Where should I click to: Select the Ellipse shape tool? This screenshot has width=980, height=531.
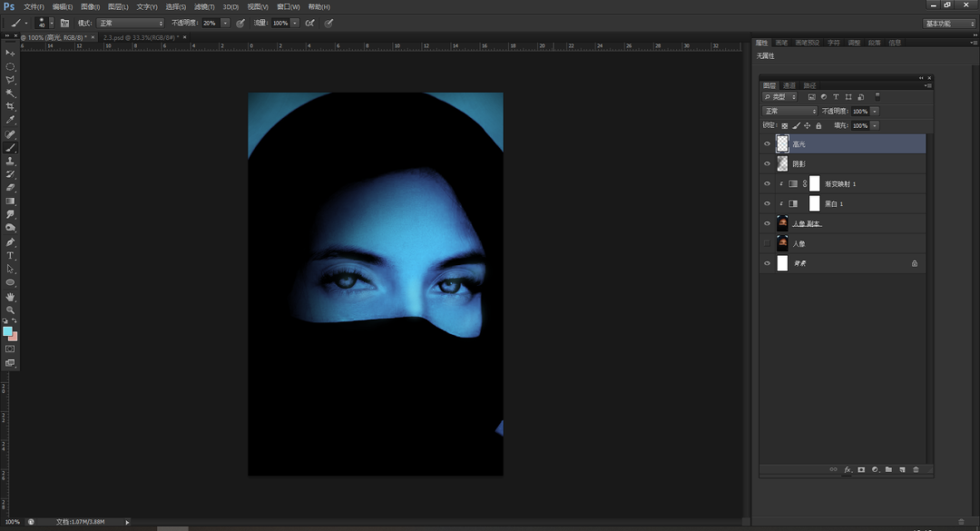[10, 282]
